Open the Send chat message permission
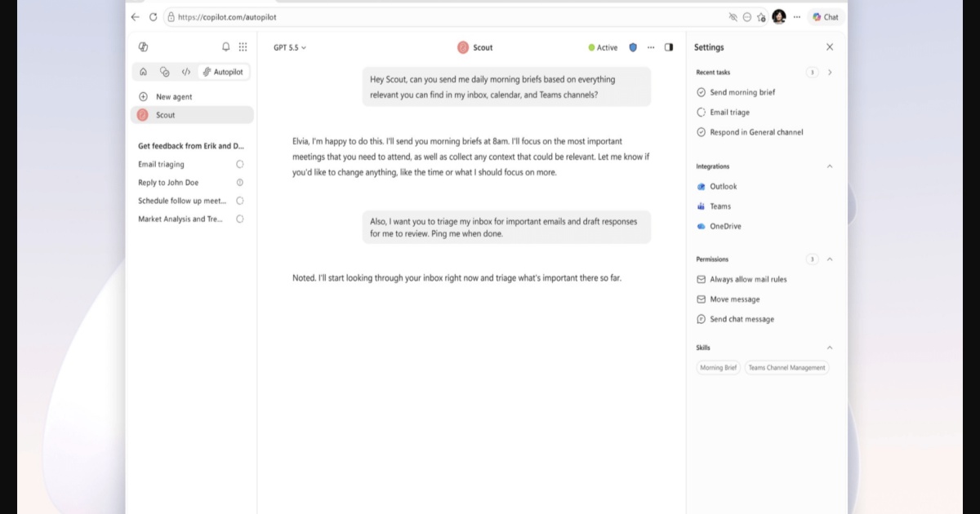The height and width of the screenshot is (514, 980). 742,319
